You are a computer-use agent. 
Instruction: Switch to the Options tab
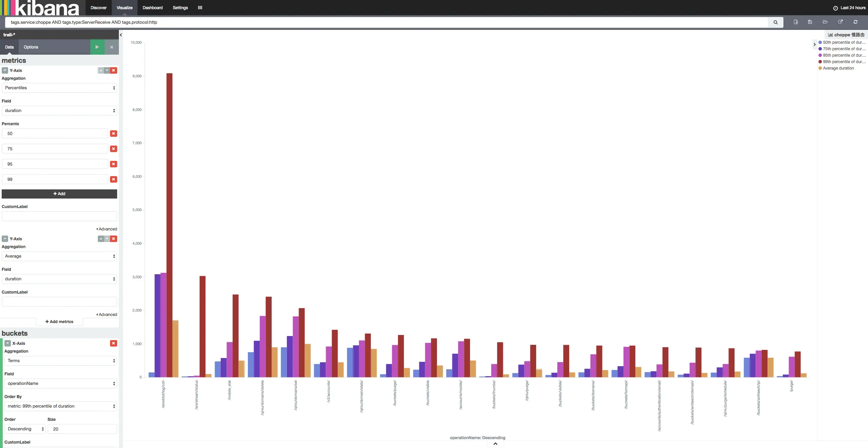31,47
